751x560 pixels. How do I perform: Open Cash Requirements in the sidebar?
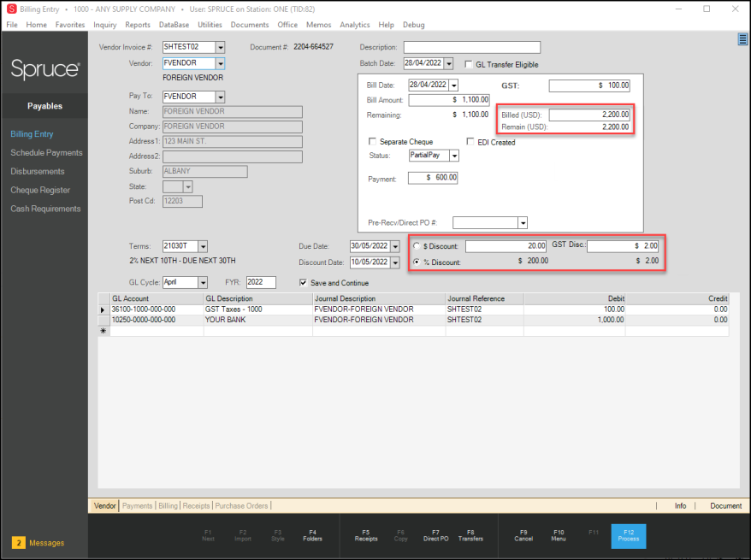point(45,209)
